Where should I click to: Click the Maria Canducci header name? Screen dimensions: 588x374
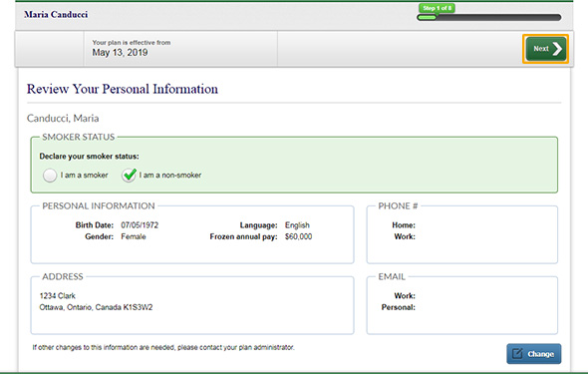pyautogui.click(x=56, y=15)
